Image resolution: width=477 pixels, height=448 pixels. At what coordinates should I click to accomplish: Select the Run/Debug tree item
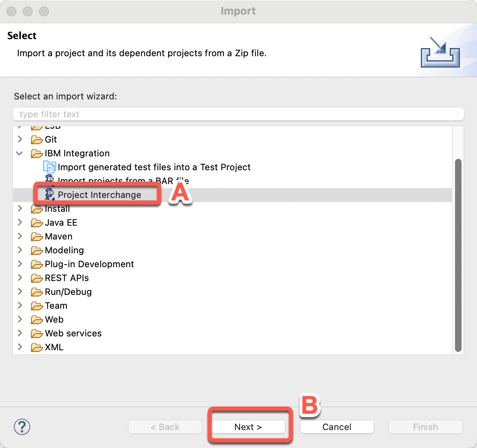point(68,292)
